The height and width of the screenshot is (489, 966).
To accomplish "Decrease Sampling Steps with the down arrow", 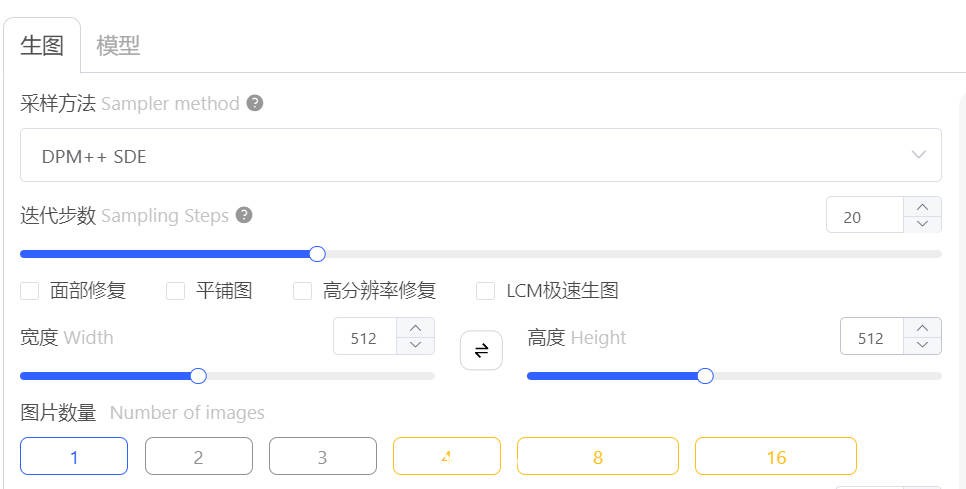I will (922, 224).
